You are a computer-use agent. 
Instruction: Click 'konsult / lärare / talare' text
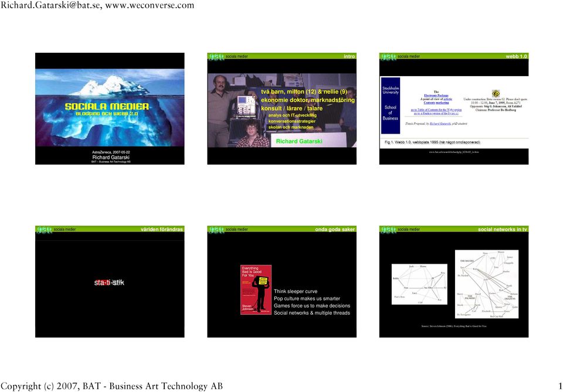[x=291, y=108]
